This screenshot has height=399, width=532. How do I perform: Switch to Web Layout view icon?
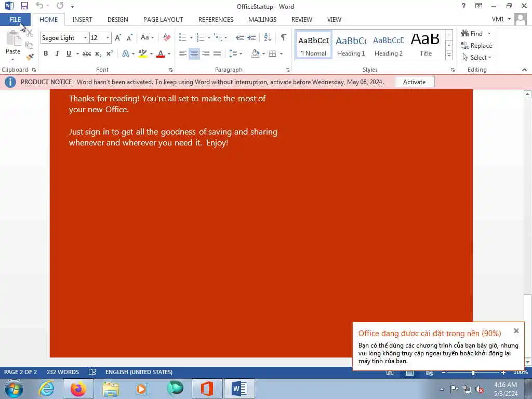[x=430, y=373]
